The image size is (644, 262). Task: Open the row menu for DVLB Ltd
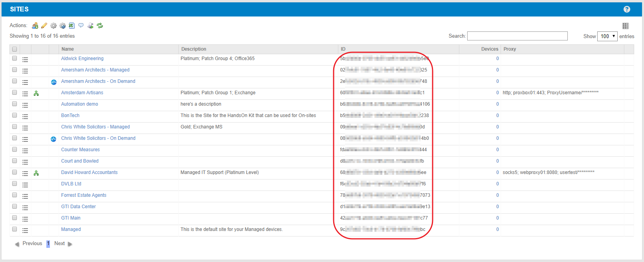coord(25,185)
